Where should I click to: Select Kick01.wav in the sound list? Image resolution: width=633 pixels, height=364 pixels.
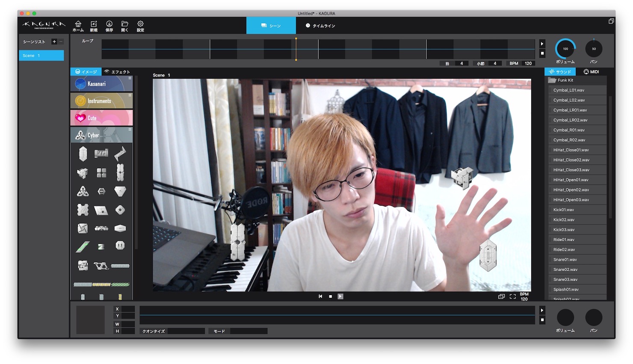[577, 210]
